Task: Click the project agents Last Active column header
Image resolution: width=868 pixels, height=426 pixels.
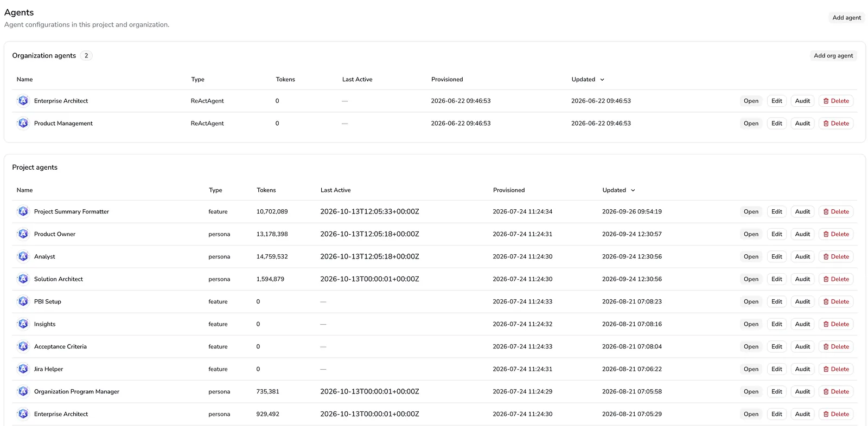Action: [335, 190]
